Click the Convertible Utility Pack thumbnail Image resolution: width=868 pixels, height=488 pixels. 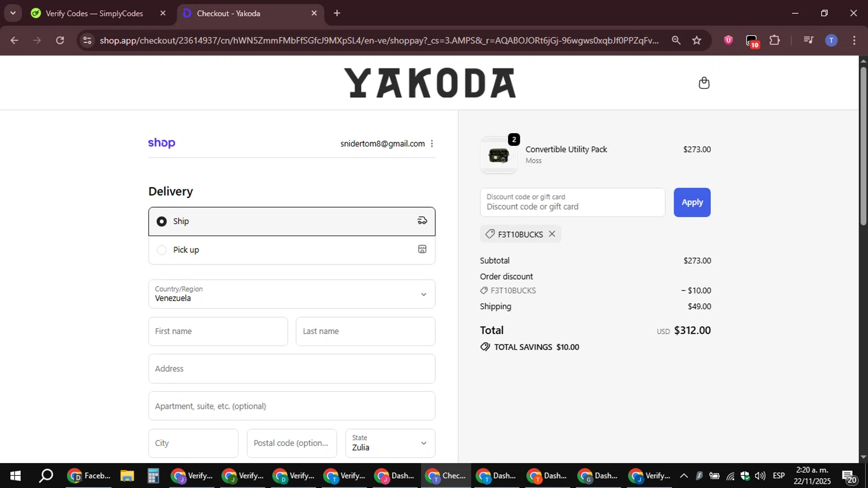click(499, 155)
